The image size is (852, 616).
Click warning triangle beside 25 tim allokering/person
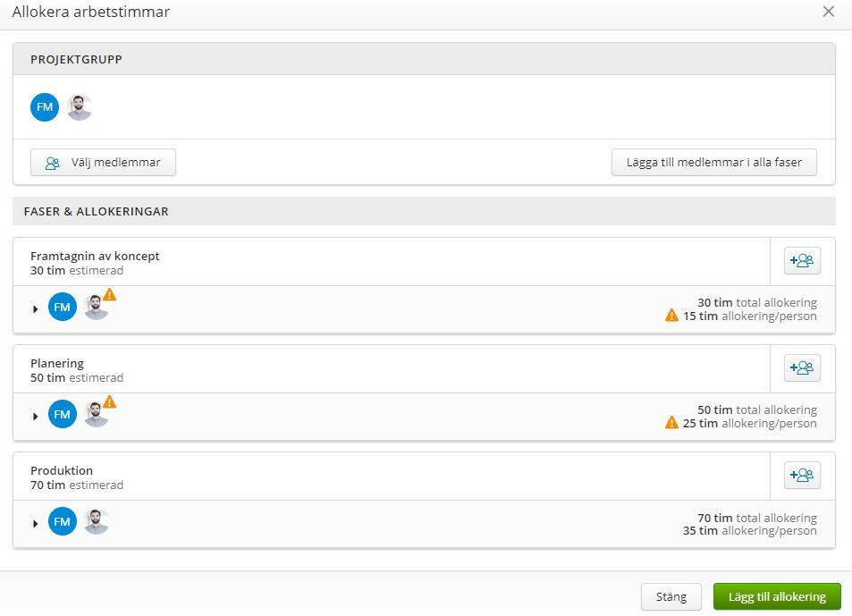671,423
